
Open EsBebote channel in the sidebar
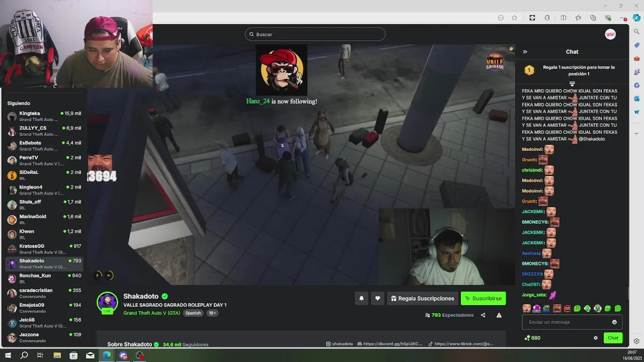(44, 146)
